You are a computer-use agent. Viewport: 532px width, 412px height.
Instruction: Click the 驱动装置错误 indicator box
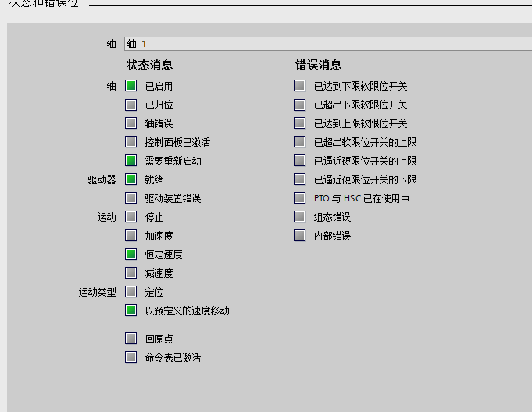click(x=131, y=198)
